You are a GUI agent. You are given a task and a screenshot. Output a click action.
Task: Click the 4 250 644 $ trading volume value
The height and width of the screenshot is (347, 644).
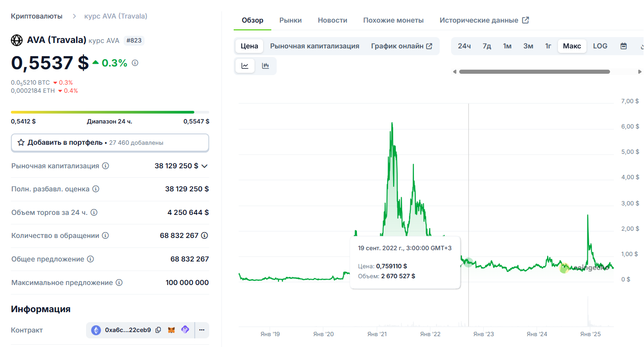188,213
